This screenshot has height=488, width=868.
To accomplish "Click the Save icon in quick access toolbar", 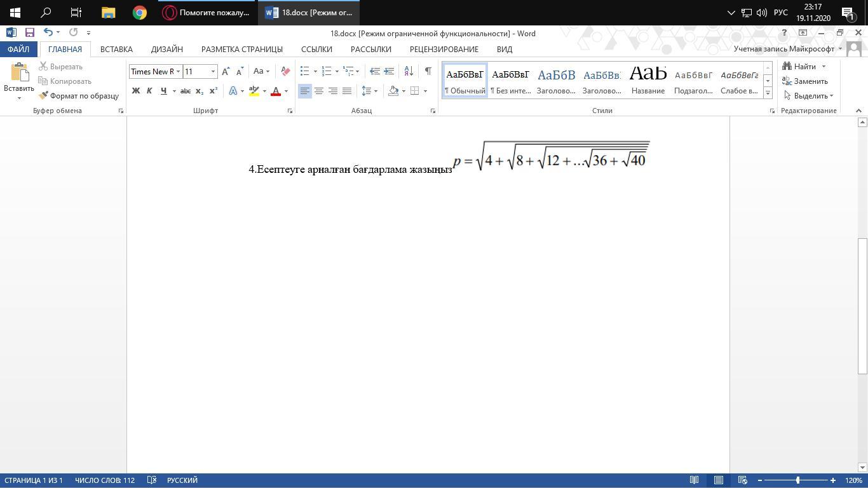I will click(29, 32).
